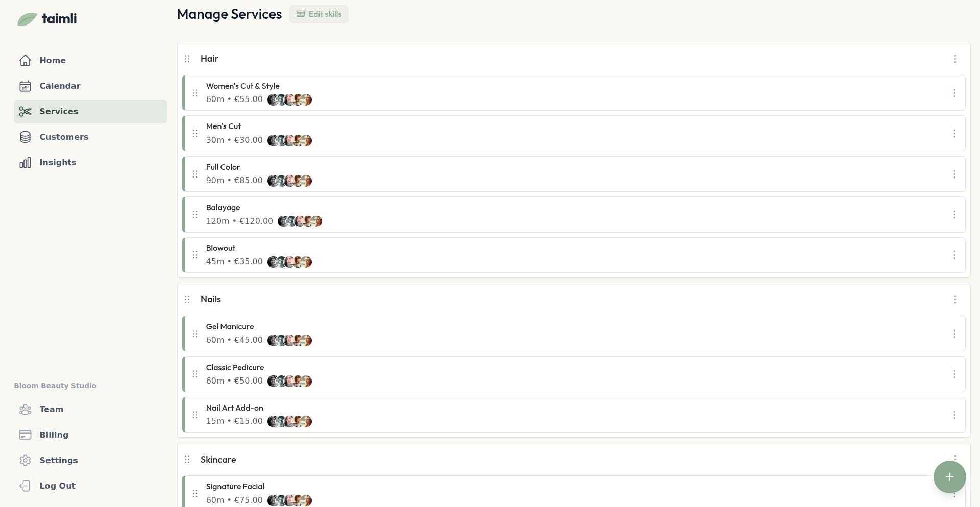Screen dimensions: 980x507
Task: Click the Customers database icon
Action: point(26,137)
